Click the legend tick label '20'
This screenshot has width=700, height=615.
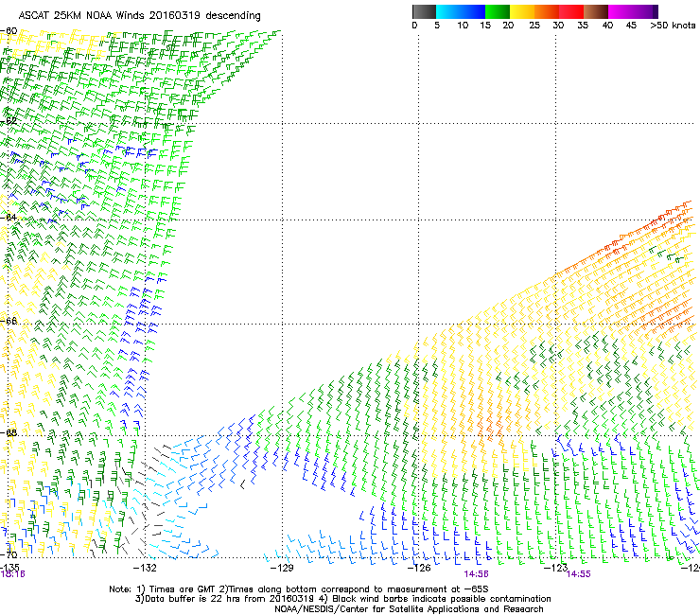[508, 26]
